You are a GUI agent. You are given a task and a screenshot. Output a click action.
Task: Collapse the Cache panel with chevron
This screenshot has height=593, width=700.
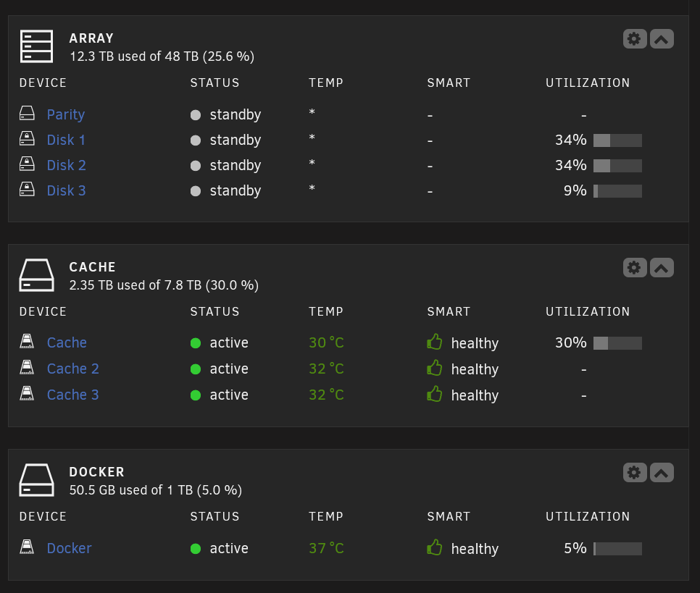pyautogui.click(x=662, y=268)
